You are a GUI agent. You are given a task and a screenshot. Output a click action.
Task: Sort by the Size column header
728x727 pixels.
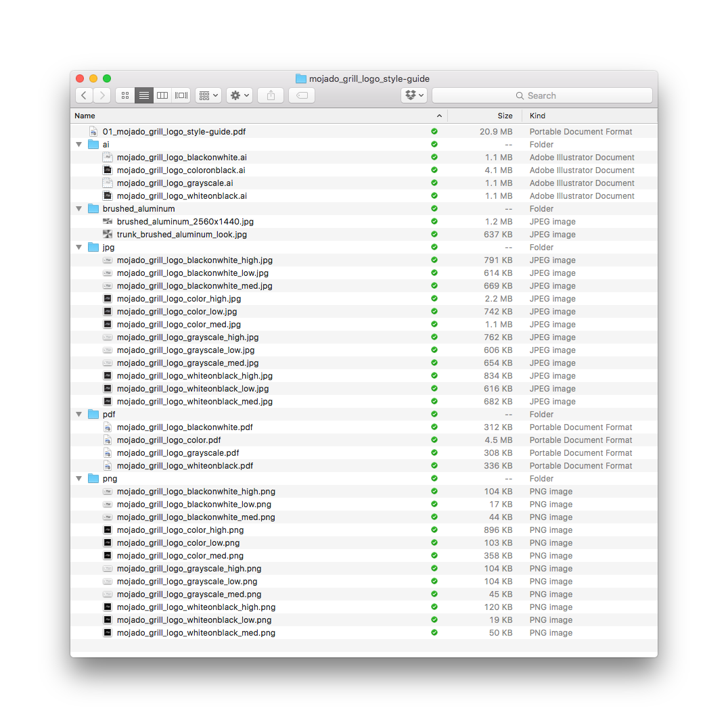pos(505,116)
